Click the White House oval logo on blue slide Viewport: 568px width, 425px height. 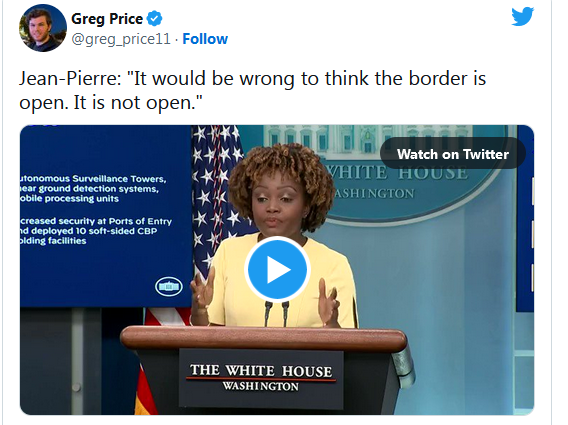pyautogui.click(x=169, y=287)
